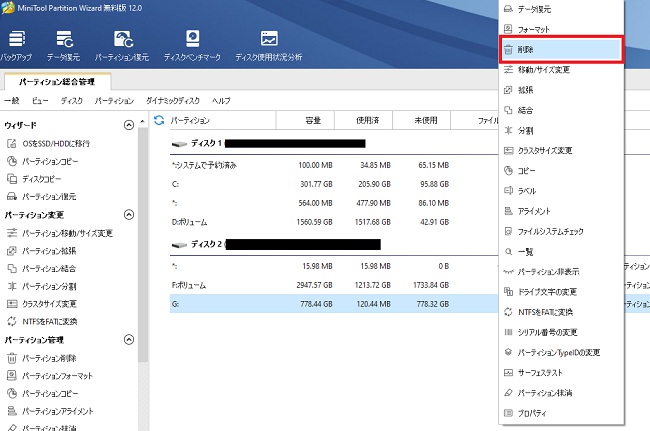Open the ヘルプ menu

click(221, 100)
